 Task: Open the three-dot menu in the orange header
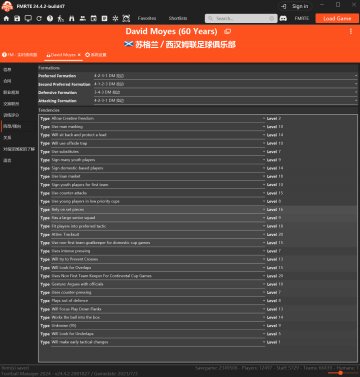click(351, 31)
